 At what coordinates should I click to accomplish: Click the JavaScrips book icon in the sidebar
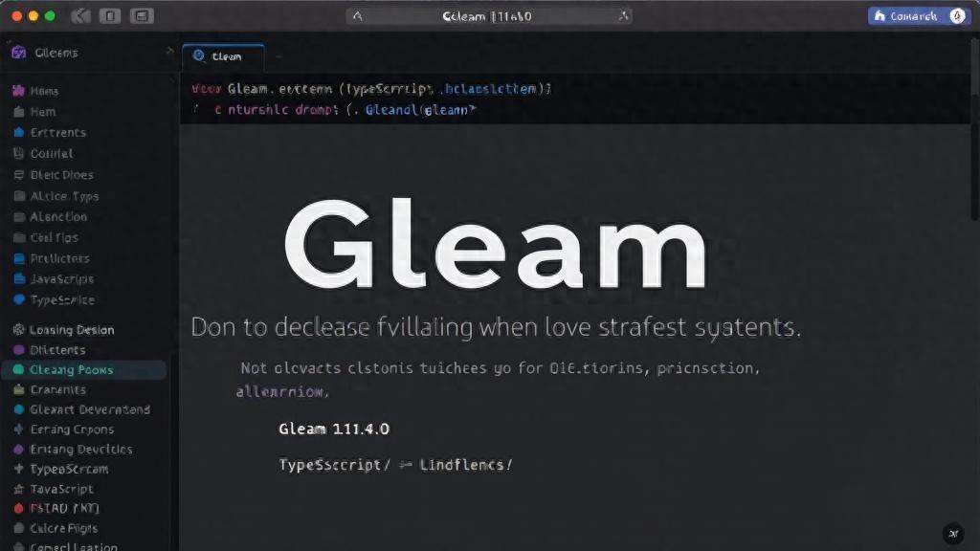pyautogui.click(x=19, y=278)
